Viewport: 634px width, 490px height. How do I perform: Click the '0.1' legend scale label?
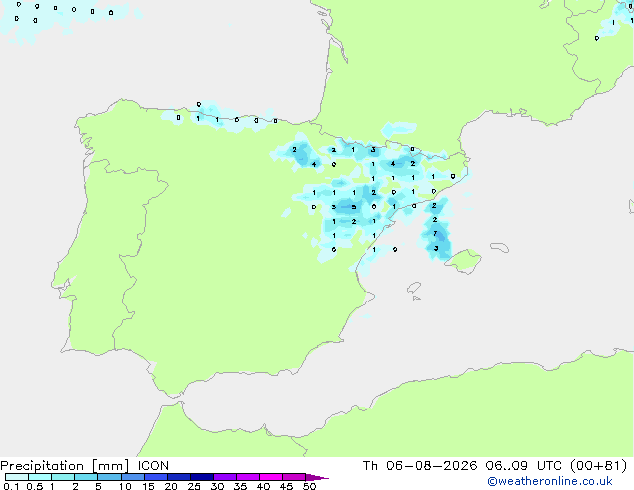[x=11, y=486]
